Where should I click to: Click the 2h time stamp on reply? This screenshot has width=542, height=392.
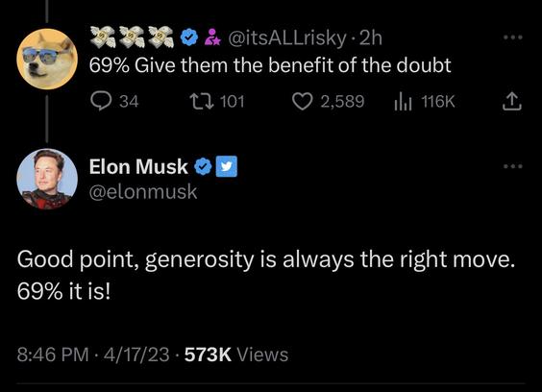pyautogui.click(x=371, y=37)
